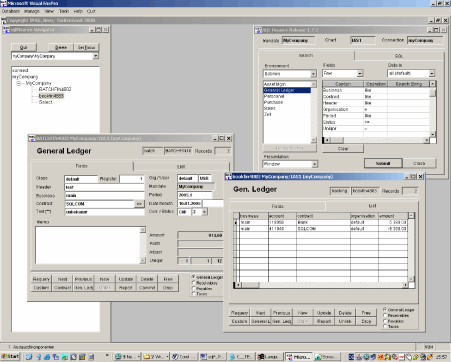Click the lookup button beside the Contract field

[139, 204]
